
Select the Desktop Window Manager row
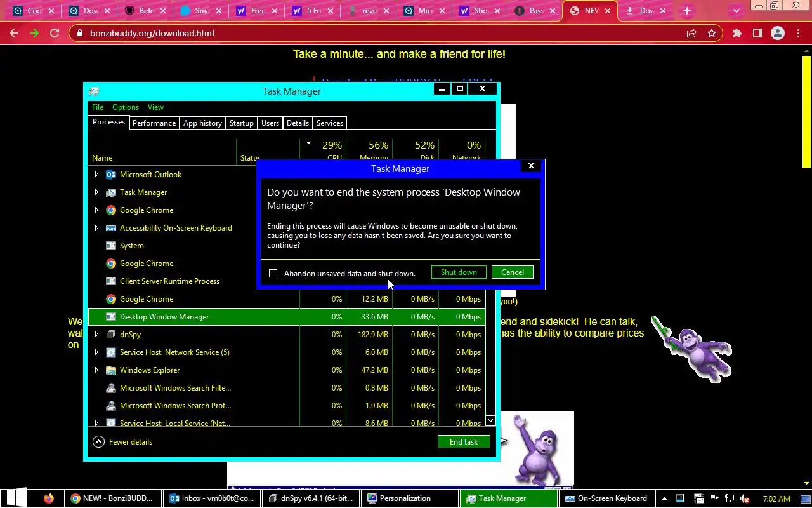pyautogui.click(x=287, y=317)
